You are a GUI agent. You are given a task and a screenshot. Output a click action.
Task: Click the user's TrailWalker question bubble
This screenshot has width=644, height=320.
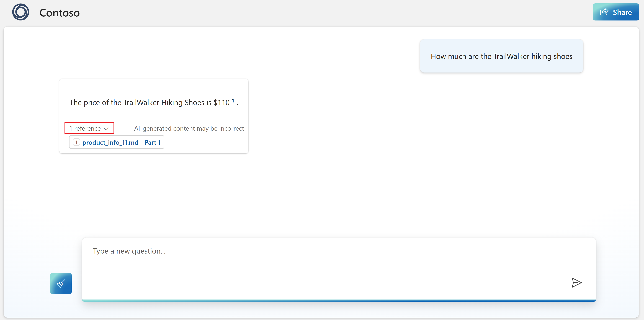501,56
